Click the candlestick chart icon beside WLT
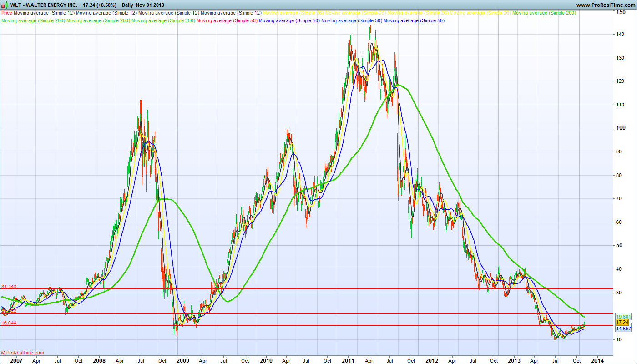 coord(5,5)
